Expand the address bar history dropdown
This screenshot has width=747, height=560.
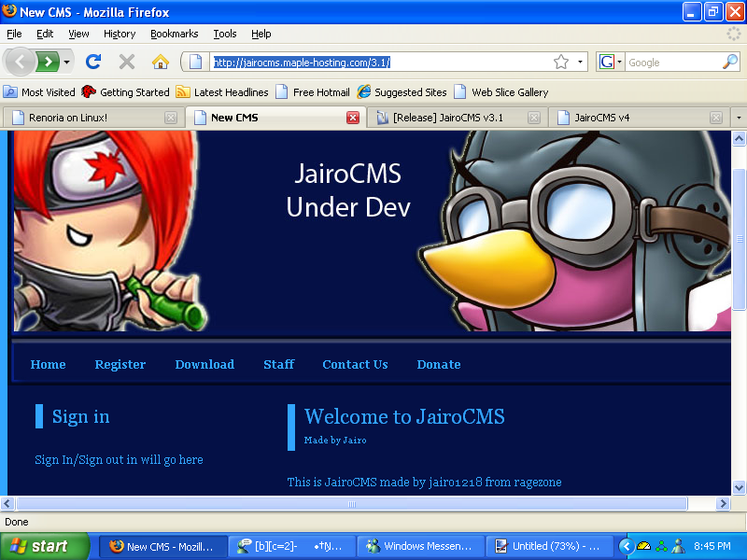click(x=580, y=62)
